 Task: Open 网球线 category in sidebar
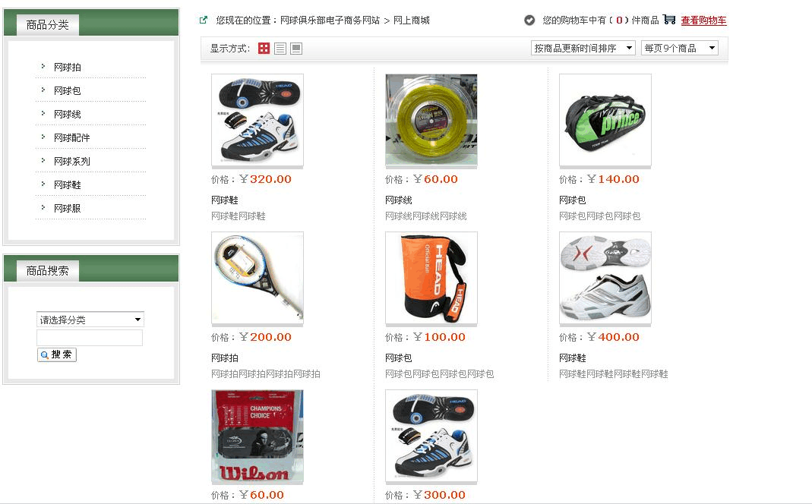coord(68,115)
